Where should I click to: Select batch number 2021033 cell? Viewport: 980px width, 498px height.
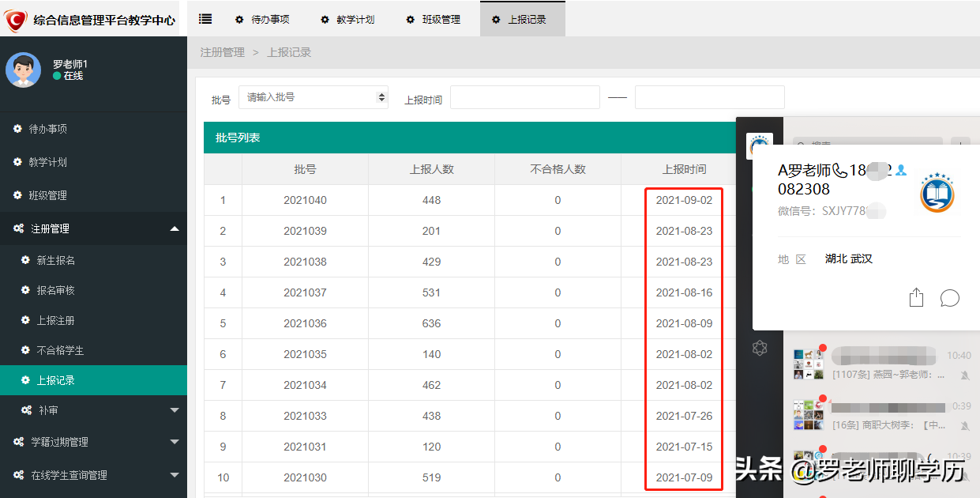pyautogui.click(x=305, y=416)
